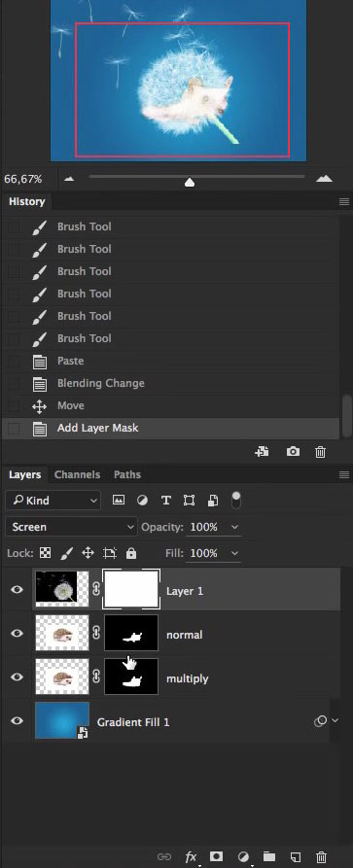This screenshot has height=868, width=353.
Task: Open the Layers panel menu
Action: click(344, 475)
